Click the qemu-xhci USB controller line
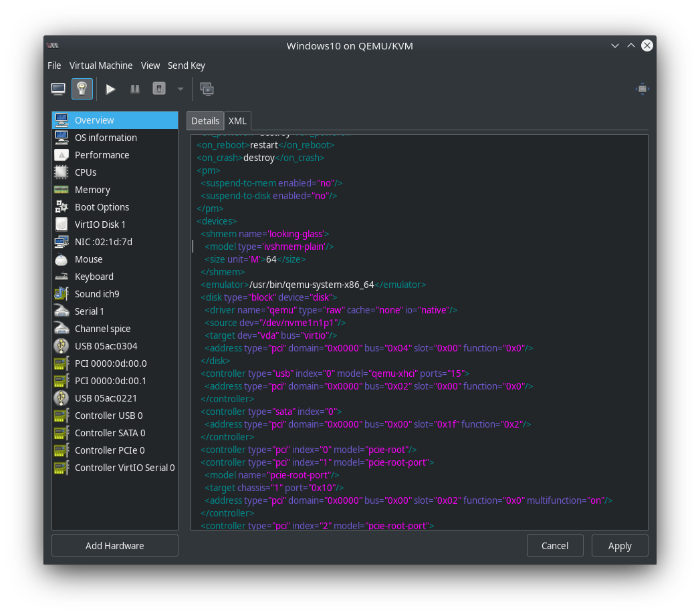 click(x=335, y=373)
